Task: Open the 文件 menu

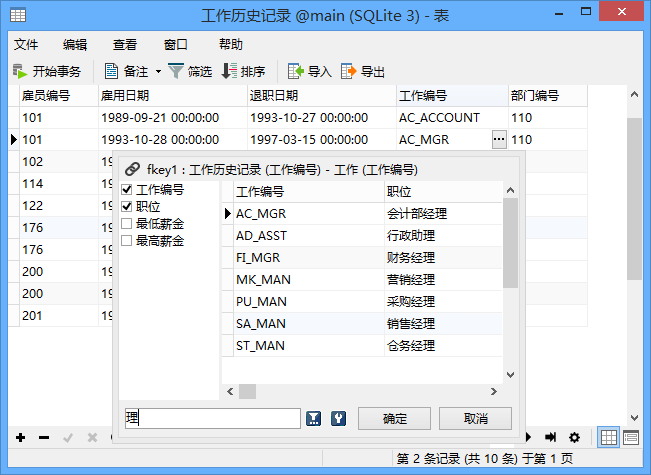Action: [26, 44]
